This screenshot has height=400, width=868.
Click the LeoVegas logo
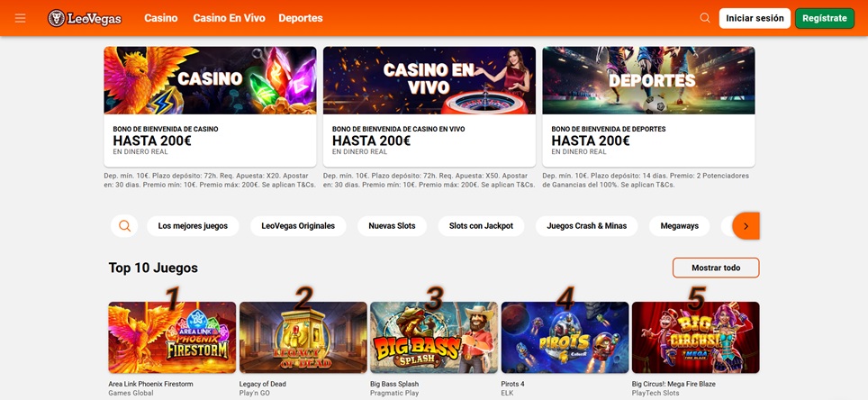(x=85, y=18)
